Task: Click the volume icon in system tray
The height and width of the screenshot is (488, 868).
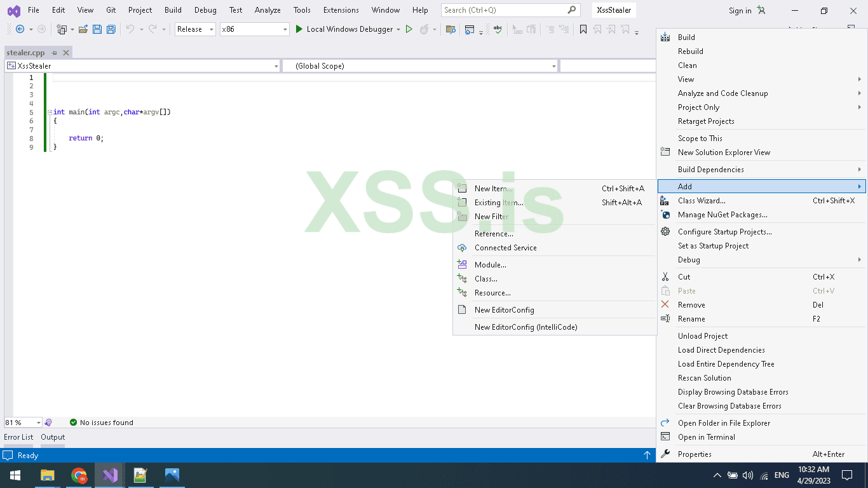Action: 747,475
